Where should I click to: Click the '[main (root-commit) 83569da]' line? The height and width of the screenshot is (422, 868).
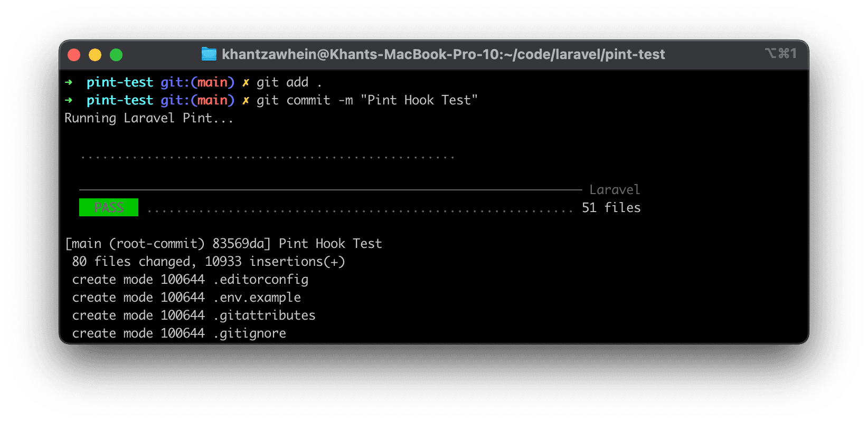click(x=223, y=244)
